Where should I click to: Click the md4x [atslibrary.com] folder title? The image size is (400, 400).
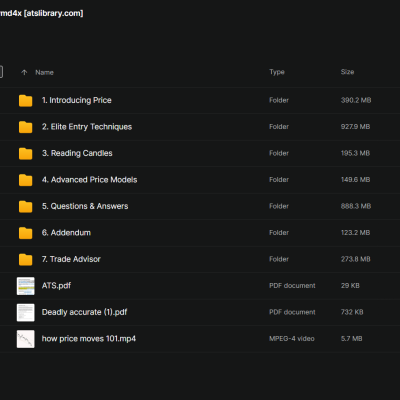tap(42, 13)
